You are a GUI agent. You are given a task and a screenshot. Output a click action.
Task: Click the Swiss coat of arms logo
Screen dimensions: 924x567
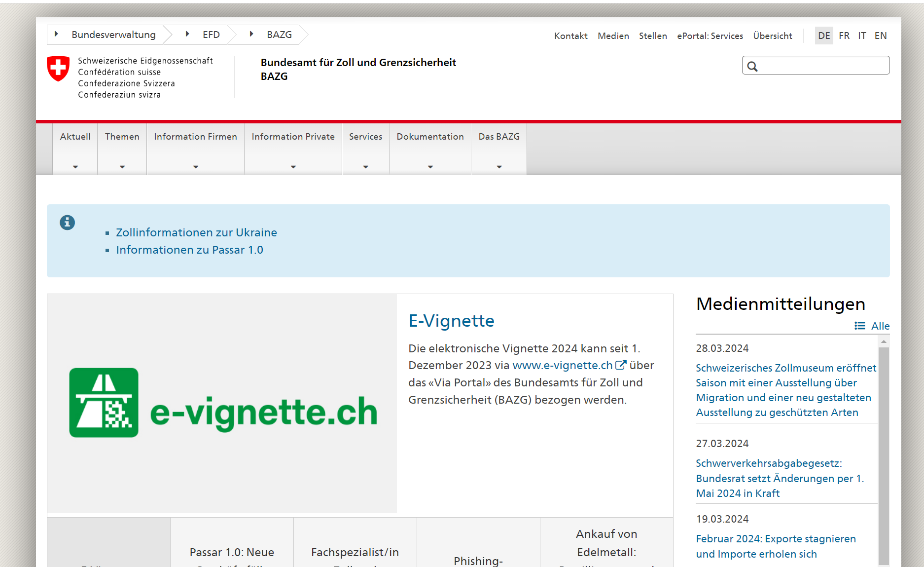[x=58, y=68]
